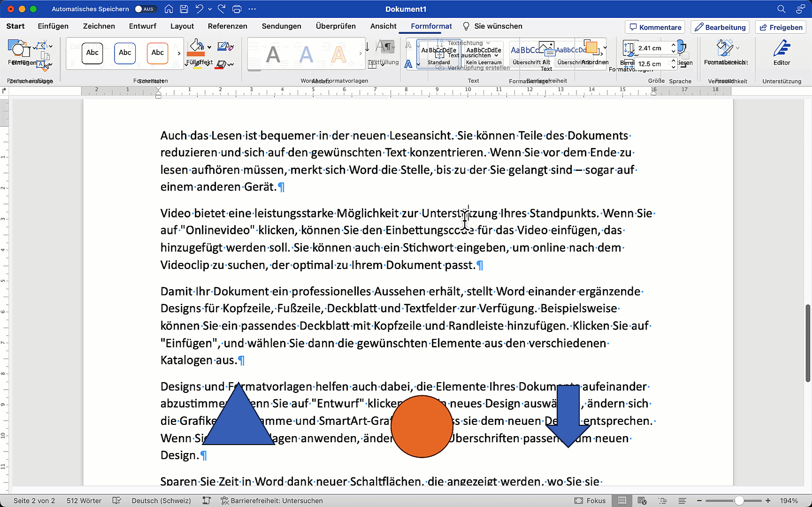Switch to the Überprüfen tab
Viewport: 812px width, 507px height.
tap(336, 26)
